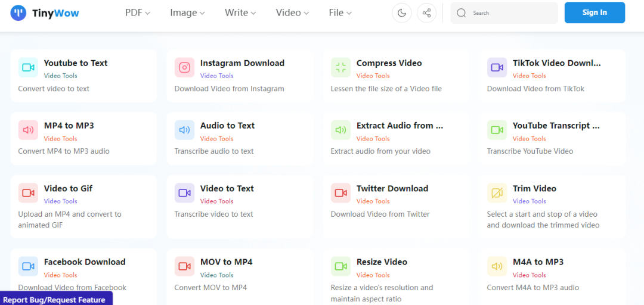The height and width of the screenshot is (305, 644).
Task: Open the TikTok Video Download title
Action: tap(556, 63)
